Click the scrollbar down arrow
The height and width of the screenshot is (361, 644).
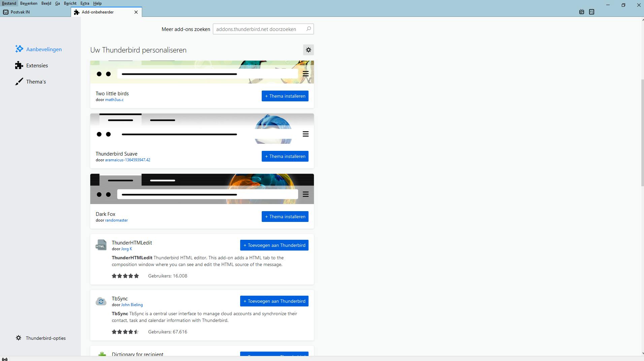point(642,353)
